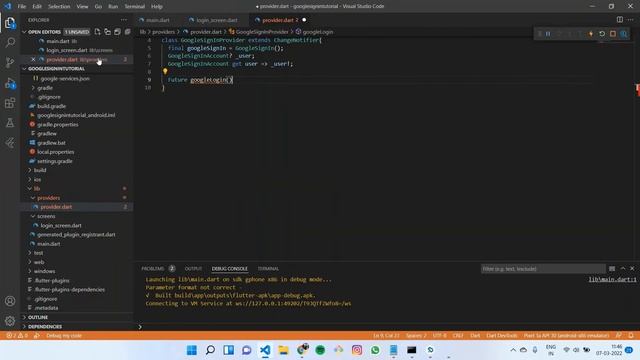Click Debug my code in status bar
The image size is (640, 360).
pos(64,336)
